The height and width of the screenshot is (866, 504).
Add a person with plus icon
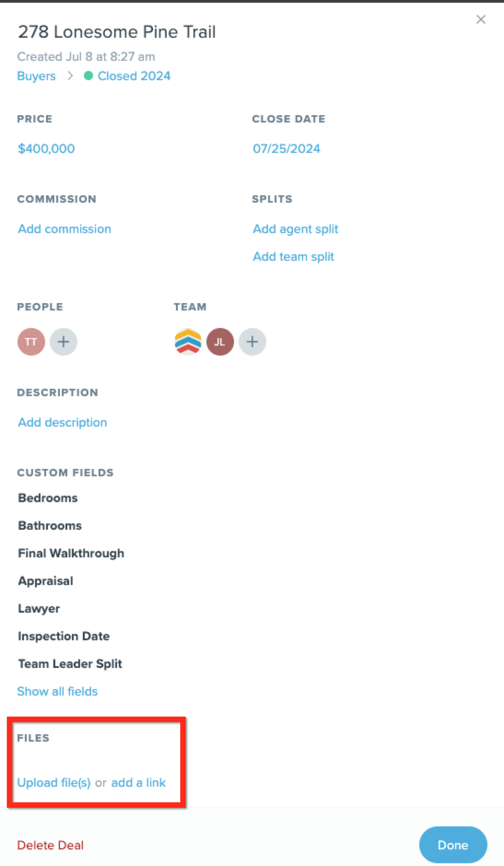[64, 342]
